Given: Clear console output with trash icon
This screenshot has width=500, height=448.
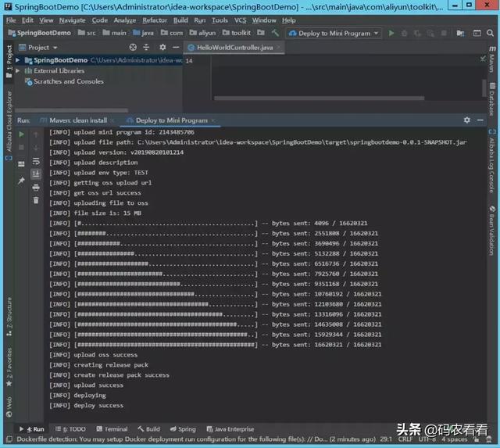Looking at the screenshot, I should (36, 200).
